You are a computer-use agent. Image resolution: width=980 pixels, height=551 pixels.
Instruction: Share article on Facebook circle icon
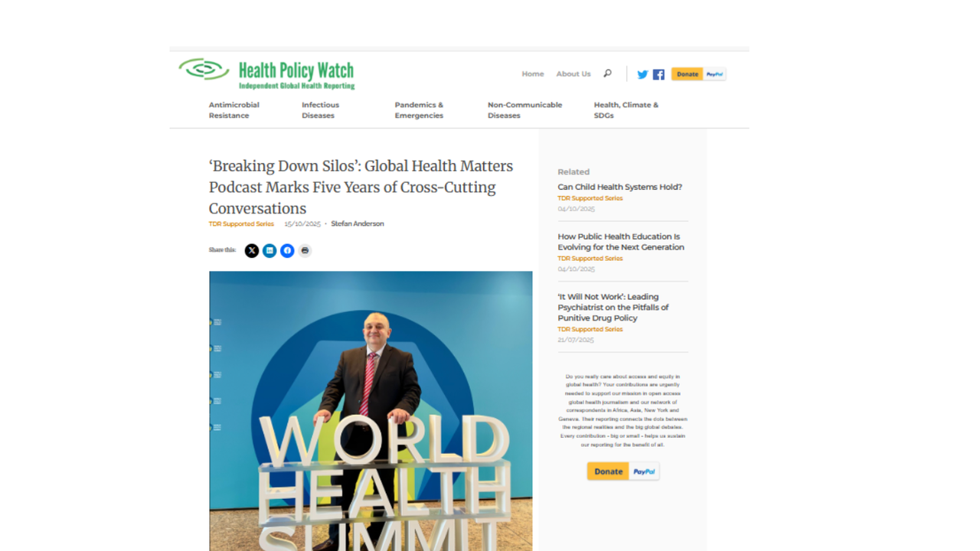[287, 250]
